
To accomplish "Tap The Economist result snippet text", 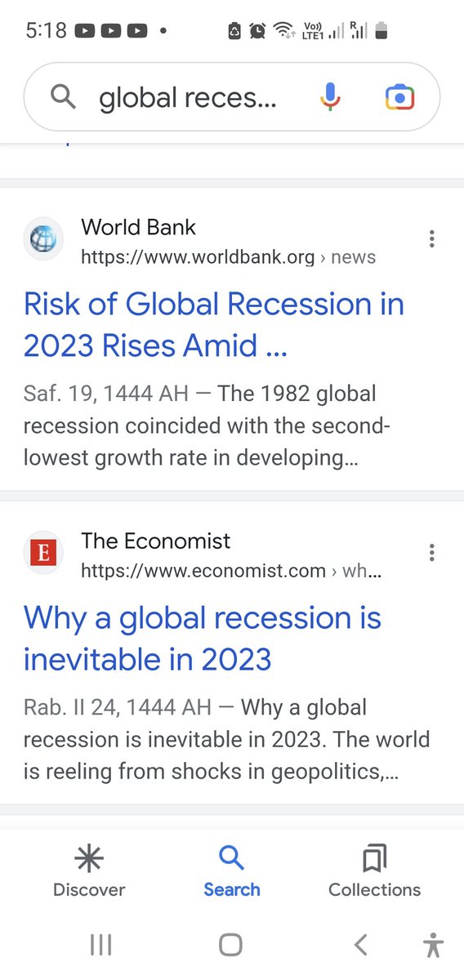I will 226,739.
